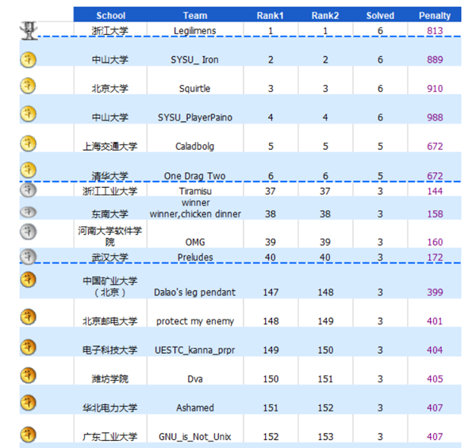The width and height of the screenshot is (476, 448).
Task: Click the Team column header
Action: pyautogui.click(x=195, y=15)
